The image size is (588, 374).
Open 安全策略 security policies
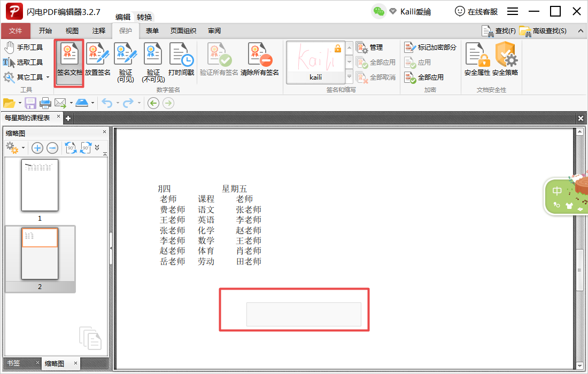point(505,59)
